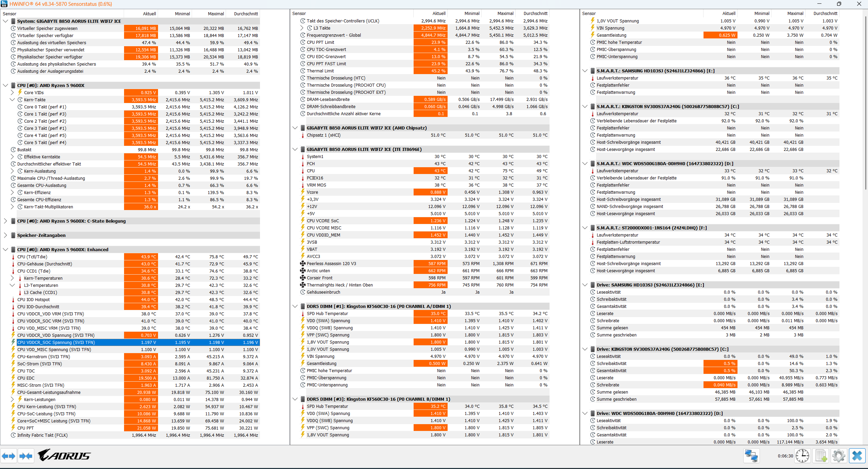Click the fan icon beside Arctic unten

click(x=302, y=271)
